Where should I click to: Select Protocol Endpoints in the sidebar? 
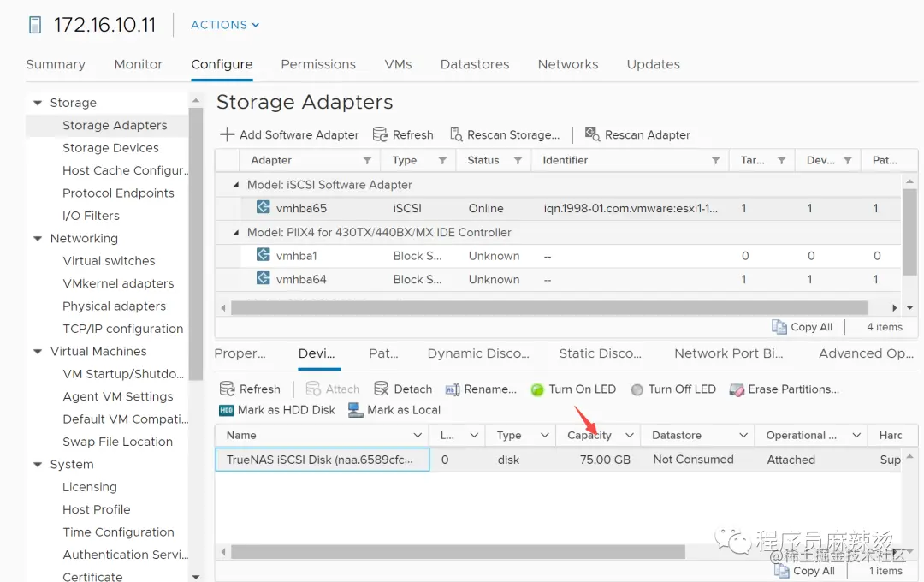(118, 193)
